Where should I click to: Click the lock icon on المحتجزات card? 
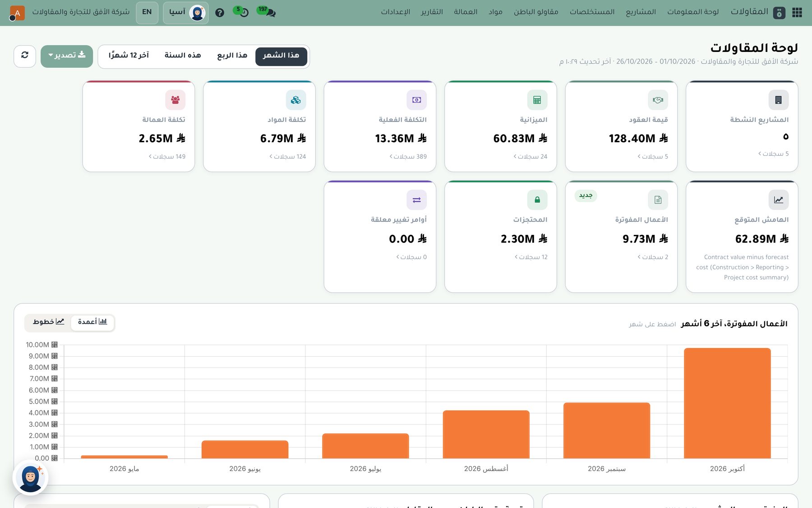[537, 200]
